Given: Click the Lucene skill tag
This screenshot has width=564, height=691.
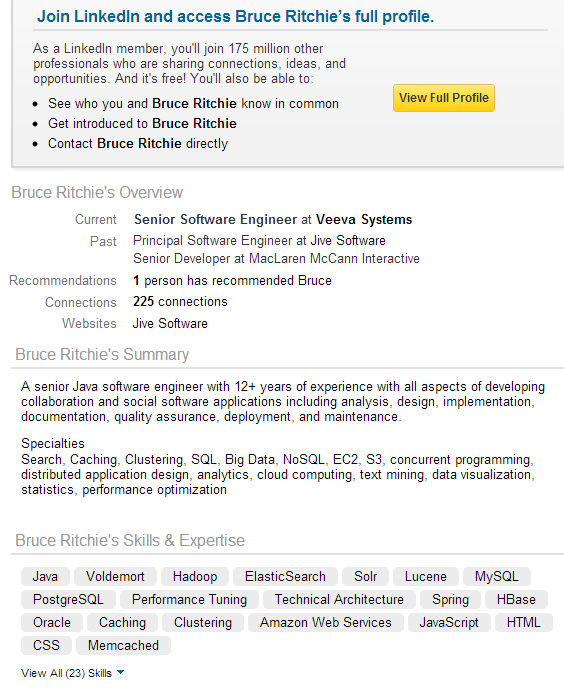Looking at the screenshot, I should (x=426, y=576).
